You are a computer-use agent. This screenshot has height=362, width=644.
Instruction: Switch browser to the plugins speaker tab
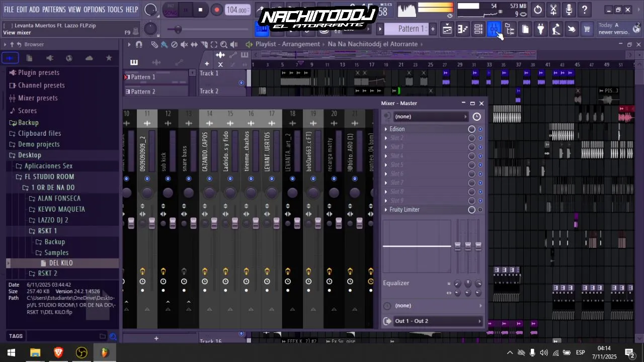pyautogui.click(x=49, y=58)
